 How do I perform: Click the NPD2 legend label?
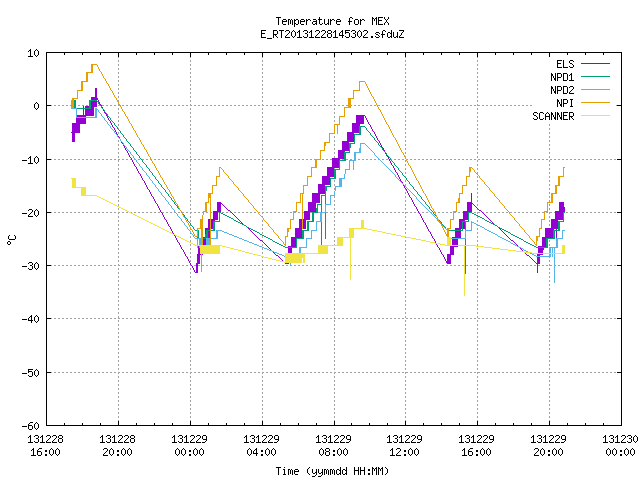tap(562, 90)
